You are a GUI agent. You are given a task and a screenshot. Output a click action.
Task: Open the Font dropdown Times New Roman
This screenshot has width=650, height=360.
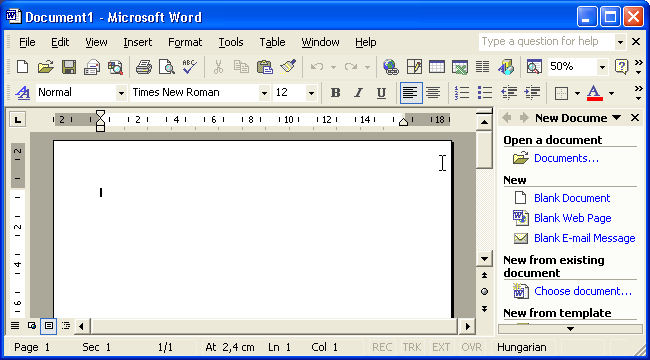point(264,93)
